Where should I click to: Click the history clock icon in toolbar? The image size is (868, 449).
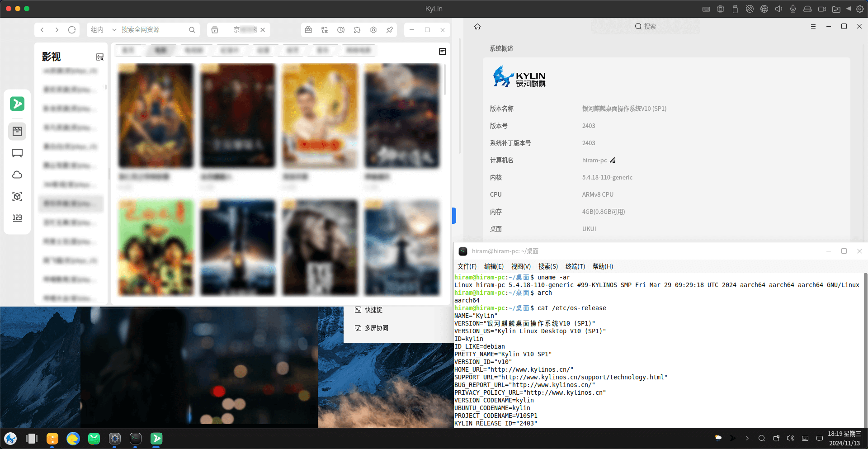[341, 30]
